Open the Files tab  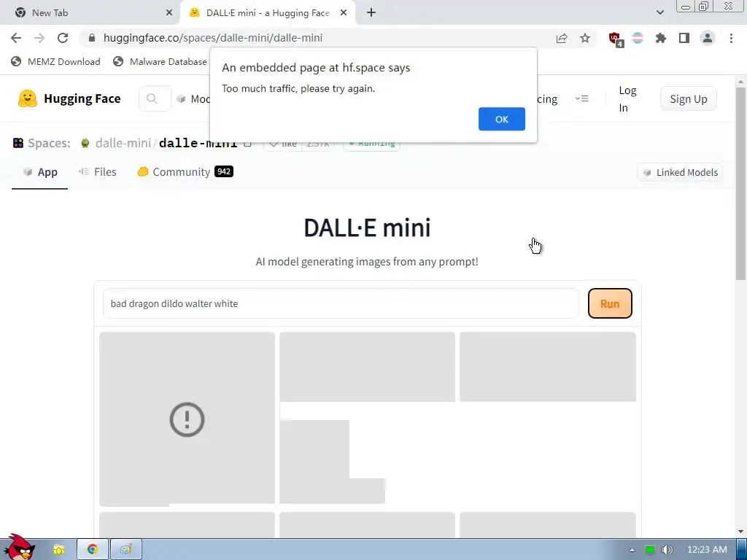(x=98, y=172)
